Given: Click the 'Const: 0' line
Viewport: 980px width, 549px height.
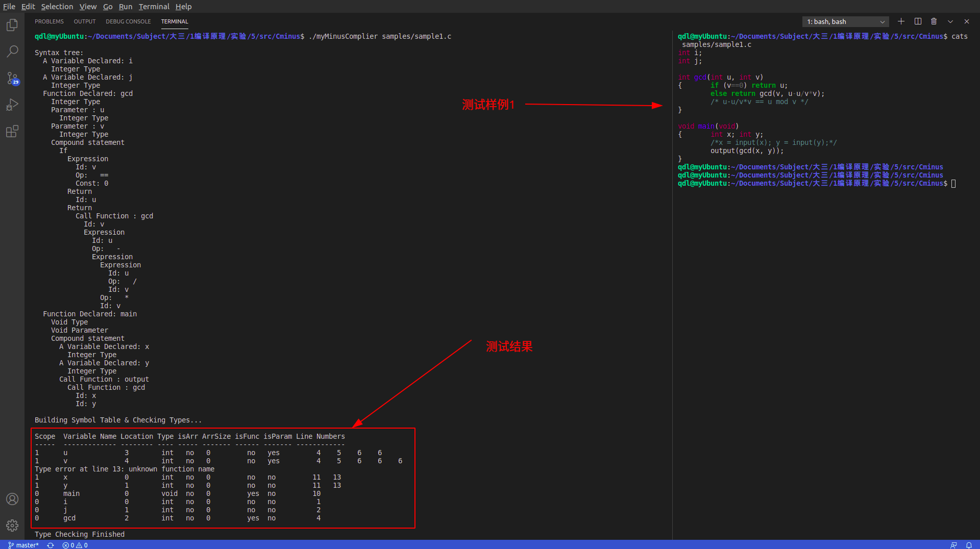Looking at the screenshot, I should pyautogui.click(x=92, y=183).
